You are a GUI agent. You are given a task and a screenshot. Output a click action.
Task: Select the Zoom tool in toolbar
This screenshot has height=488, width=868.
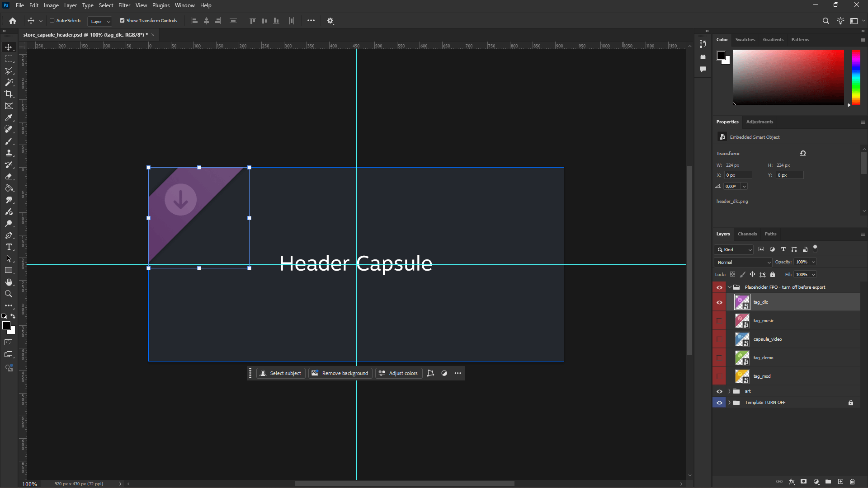coord(9,294)
